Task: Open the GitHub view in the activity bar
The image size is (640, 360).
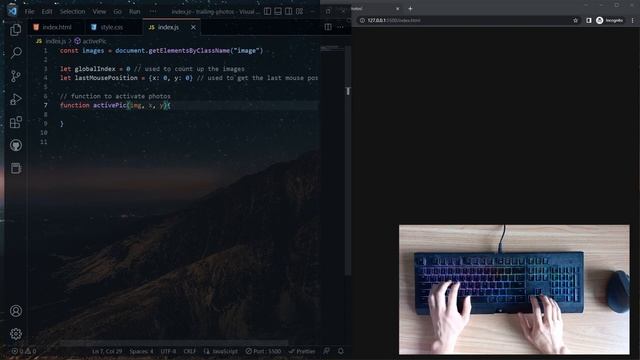Action: tap(16, 145)
